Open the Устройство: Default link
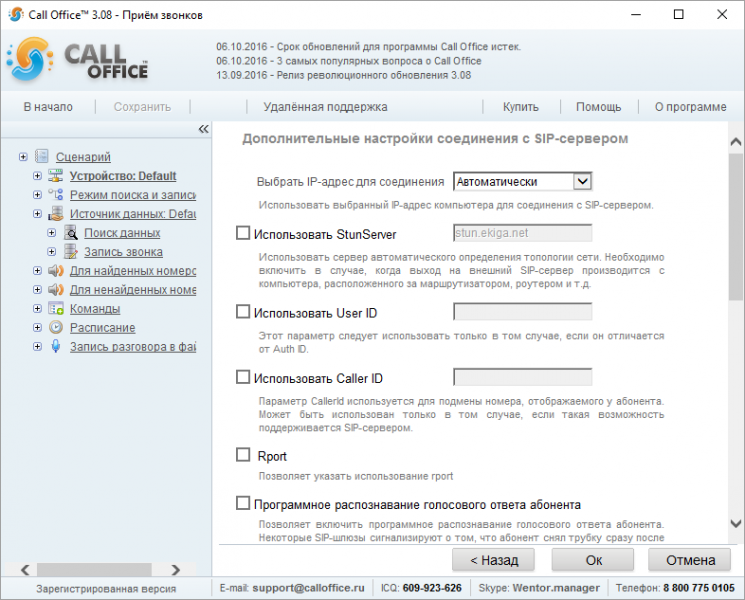The height and width of the screenshot is (600, 745). pos(123,176)
